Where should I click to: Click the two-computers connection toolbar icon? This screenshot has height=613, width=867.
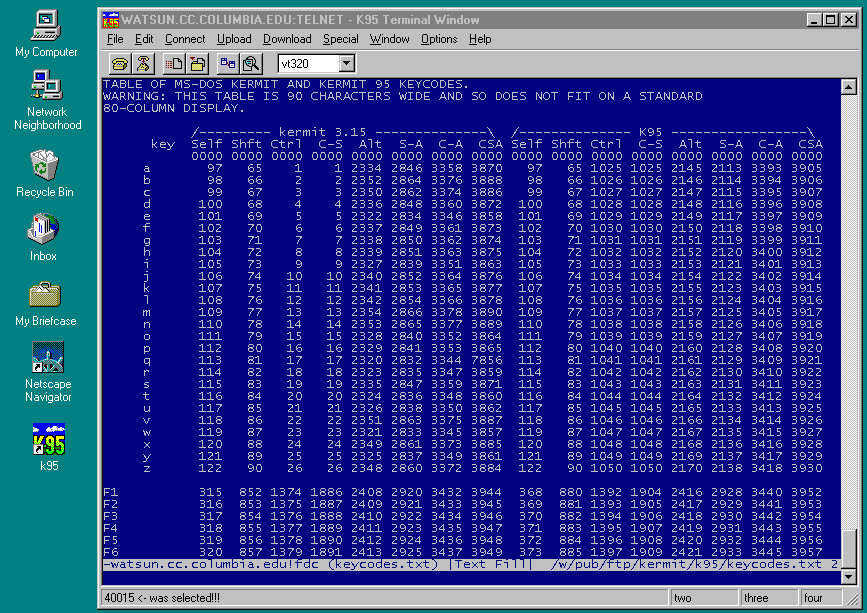coord(229,64)
